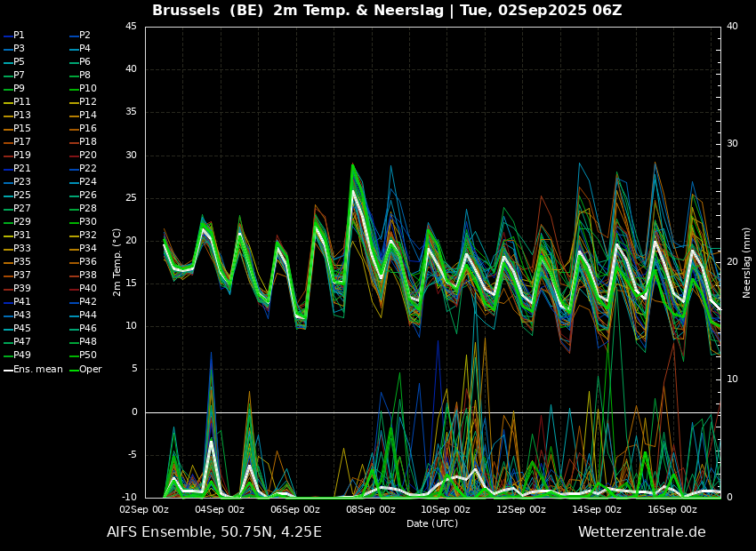
Task: Click the Wetterzentrale.de text
Action: click(x=641, y=532)
